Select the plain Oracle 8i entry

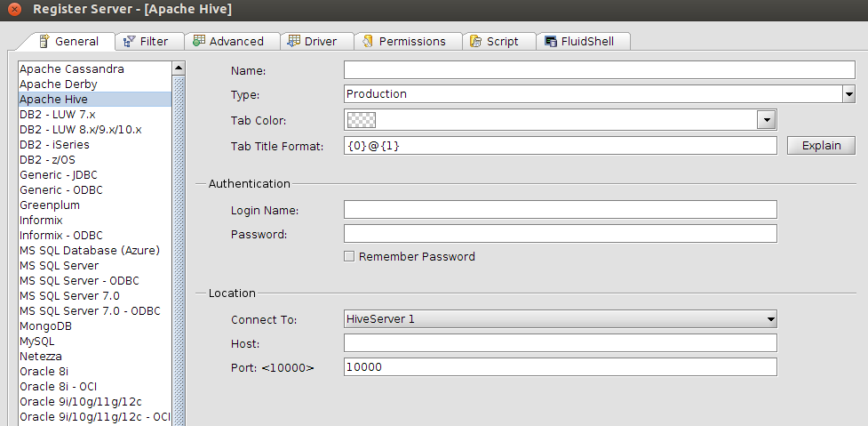pos(95,371)
